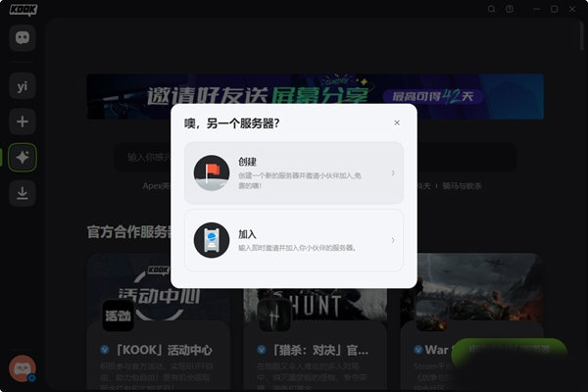588x392 pixels.
Task: Open the War server card
Action: [471, 322]
